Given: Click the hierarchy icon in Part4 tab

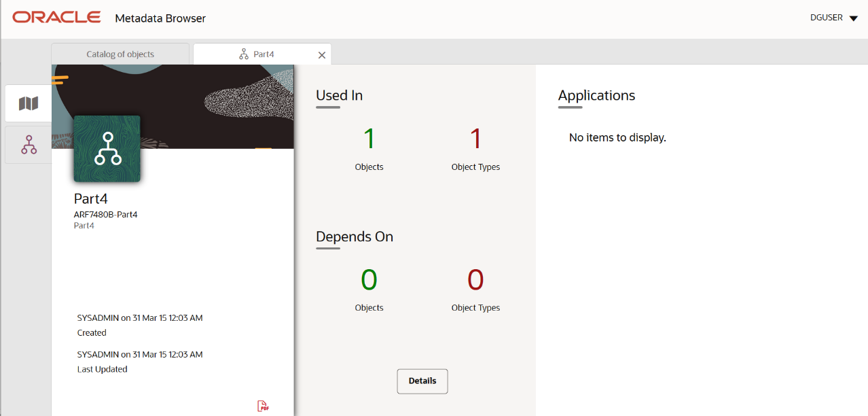Looking at the screenshot, I should pyautogui.click(x=244, y=54).
